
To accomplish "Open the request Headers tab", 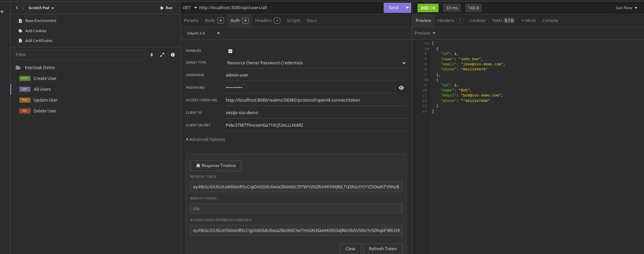I will pyautogui.click(x=267, y=21).
